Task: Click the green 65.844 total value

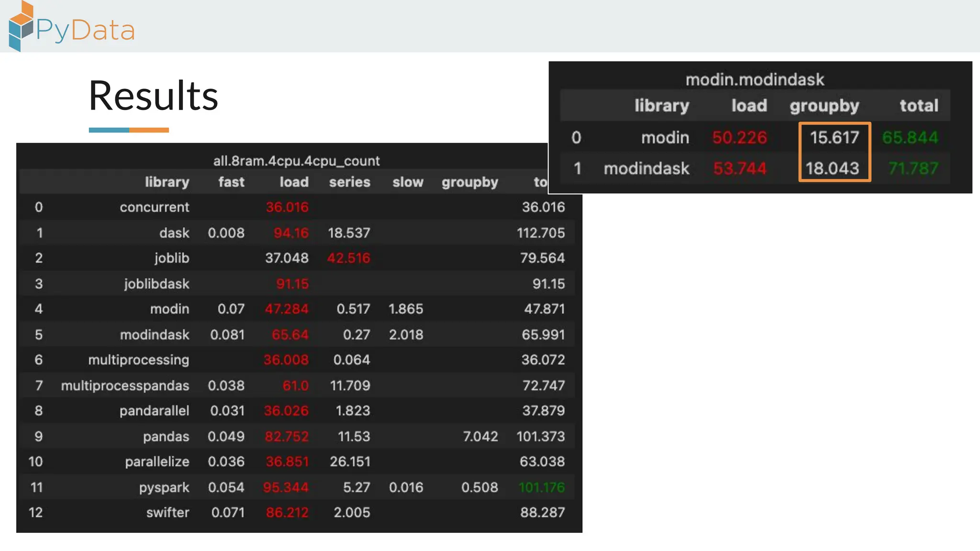Action: [910, 137]
